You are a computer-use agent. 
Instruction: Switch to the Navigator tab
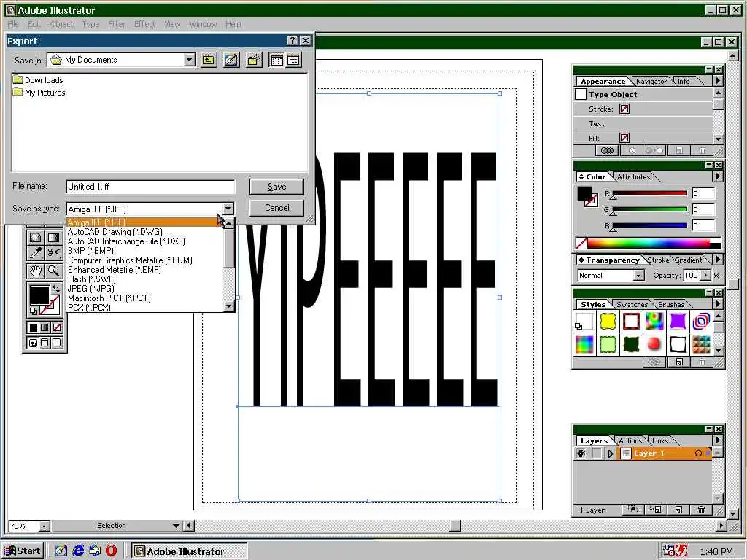click(651, 82)
